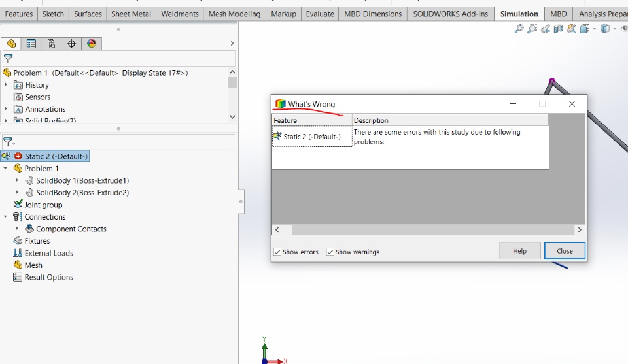The width and height of the screenshot is (628, 364).
Task: Expand the History node
Action: 6,85
